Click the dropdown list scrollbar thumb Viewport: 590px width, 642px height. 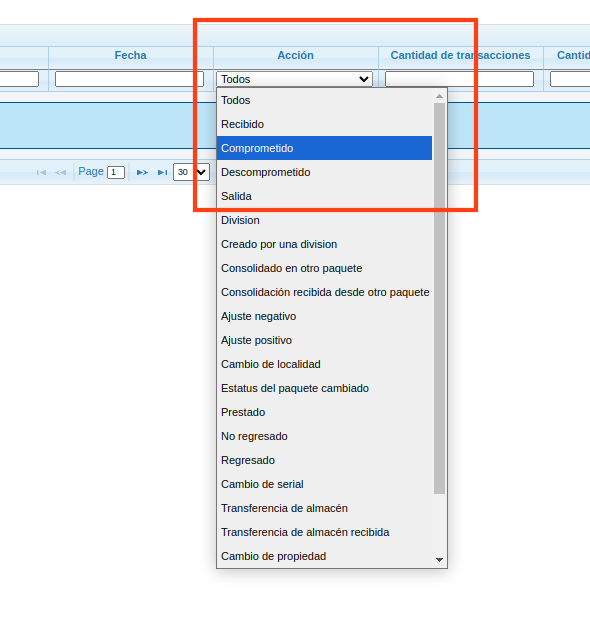439,298
